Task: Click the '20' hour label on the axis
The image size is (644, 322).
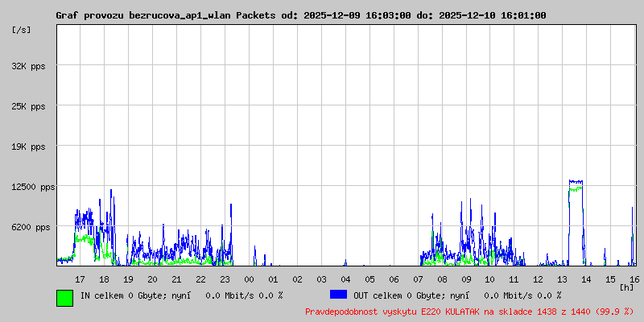Action: click(x=152, y=279)
